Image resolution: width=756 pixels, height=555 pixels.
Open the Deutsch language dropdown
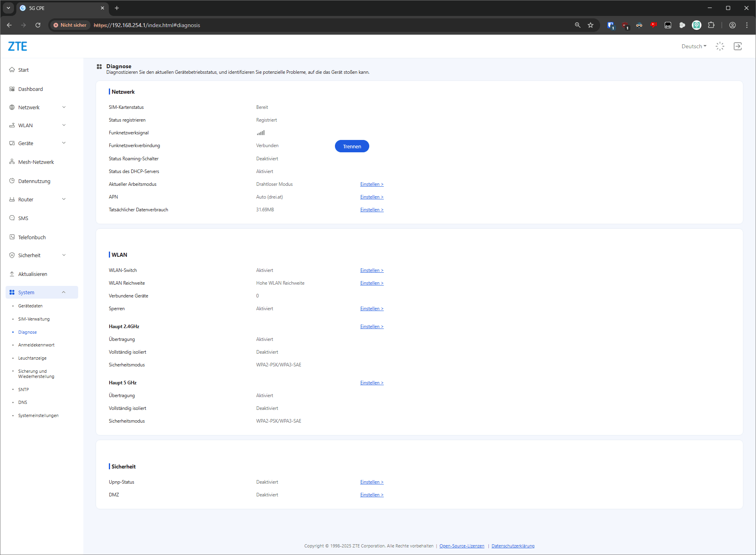pos(694,46)
